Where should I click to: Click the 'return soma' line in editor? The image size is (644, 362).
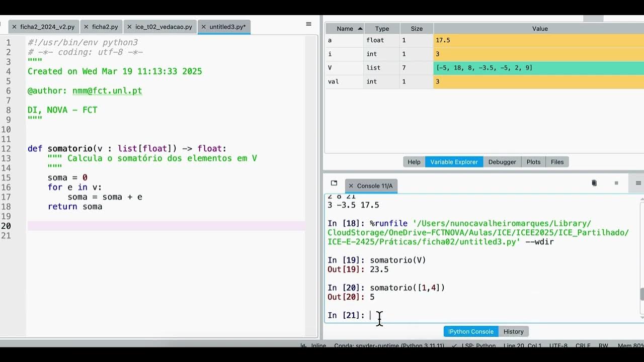[75, 207]
